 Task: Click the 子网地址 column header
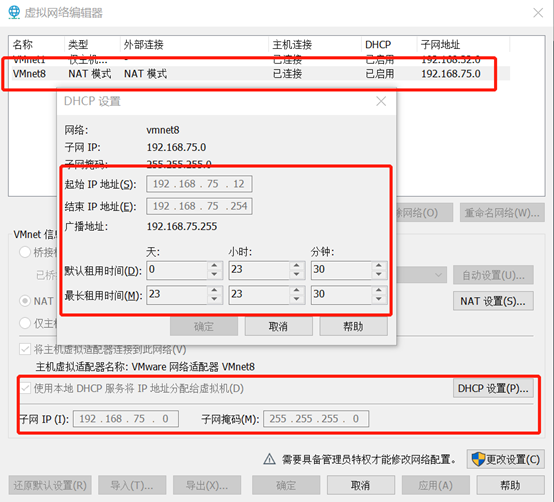point(440,45)
